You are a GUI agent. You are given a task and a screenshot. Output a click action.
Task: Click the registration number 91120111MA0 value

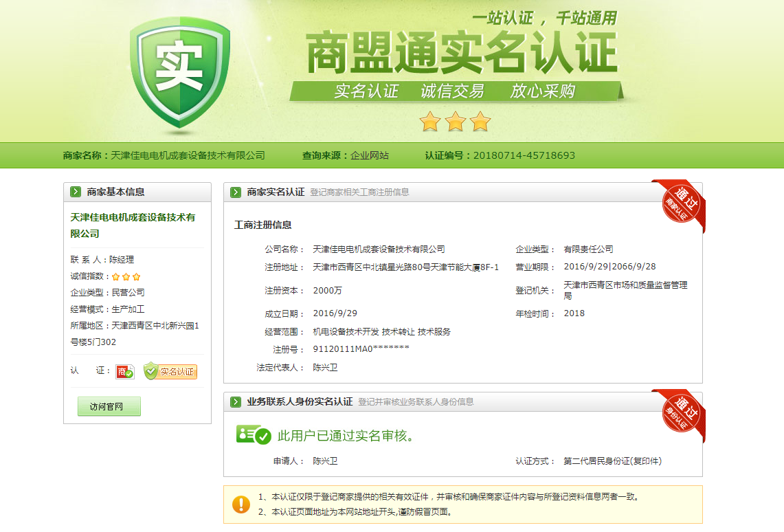[x=361, y=349]
